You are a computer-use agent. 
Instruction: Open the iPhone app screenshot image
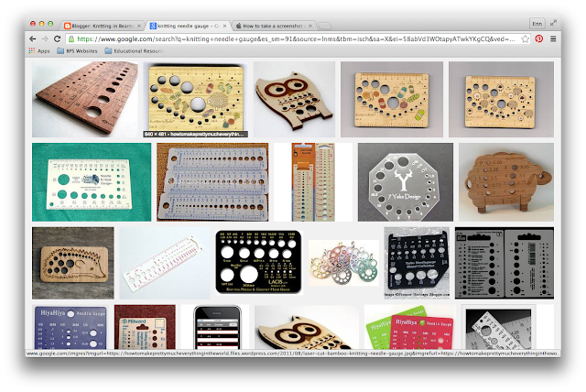click(x=215, y=327)
